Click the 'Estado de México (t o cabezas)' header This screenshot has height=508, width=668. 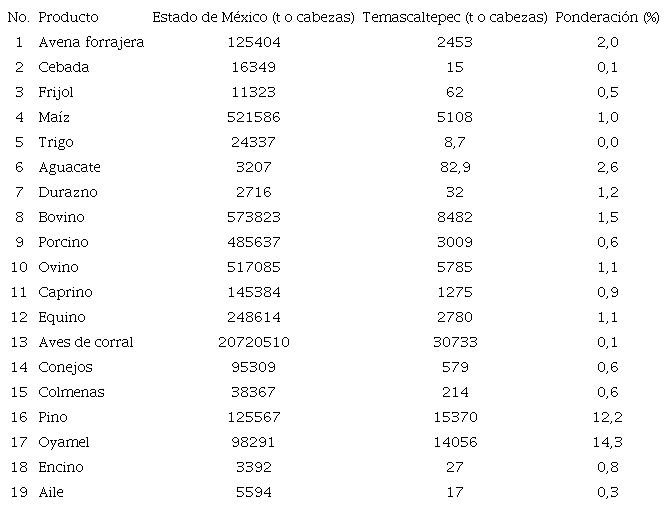pyautogui.click(x=254, y=17)
